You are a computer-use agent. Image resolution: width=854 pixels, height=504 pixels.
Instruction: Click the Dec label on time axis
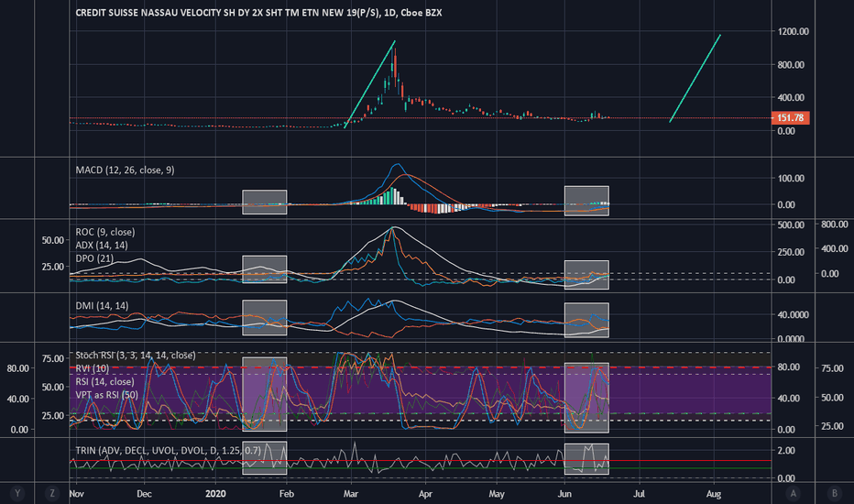(144, 494)
